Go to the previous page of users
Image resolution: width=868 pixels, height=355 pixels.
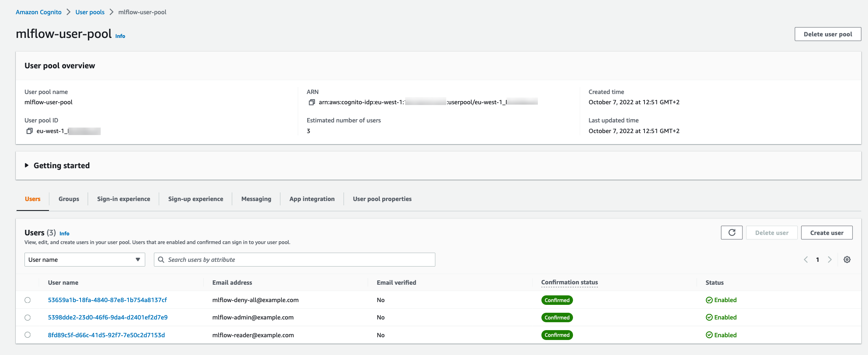tap(806, 259)
